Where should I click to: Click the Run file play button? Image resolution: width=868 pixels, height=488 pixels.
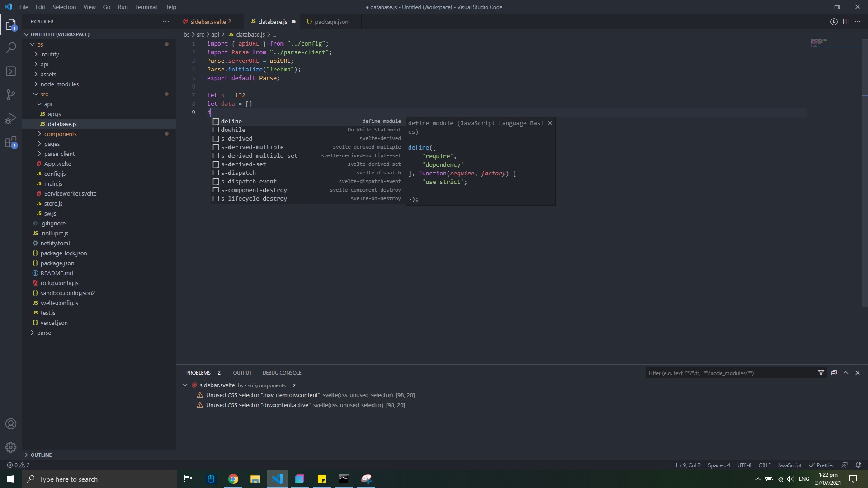(x=834, y=21)
